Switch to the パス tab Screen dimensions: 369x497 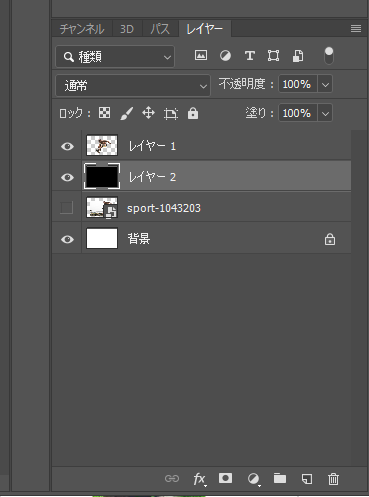160,29
